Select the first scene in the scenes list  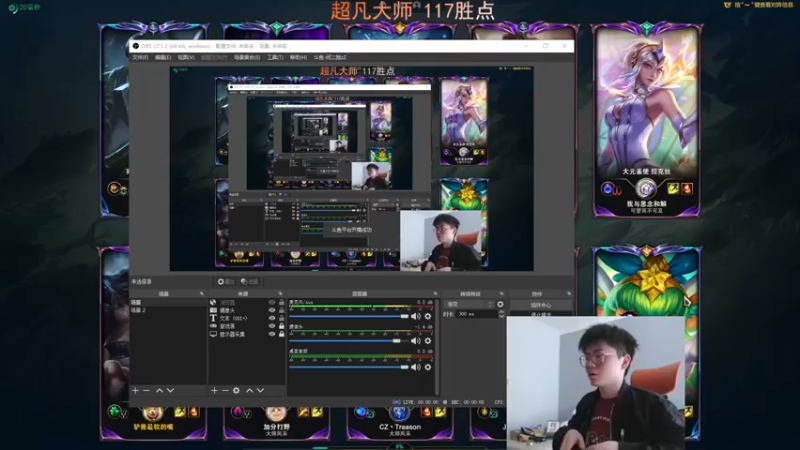pos(168,303)
